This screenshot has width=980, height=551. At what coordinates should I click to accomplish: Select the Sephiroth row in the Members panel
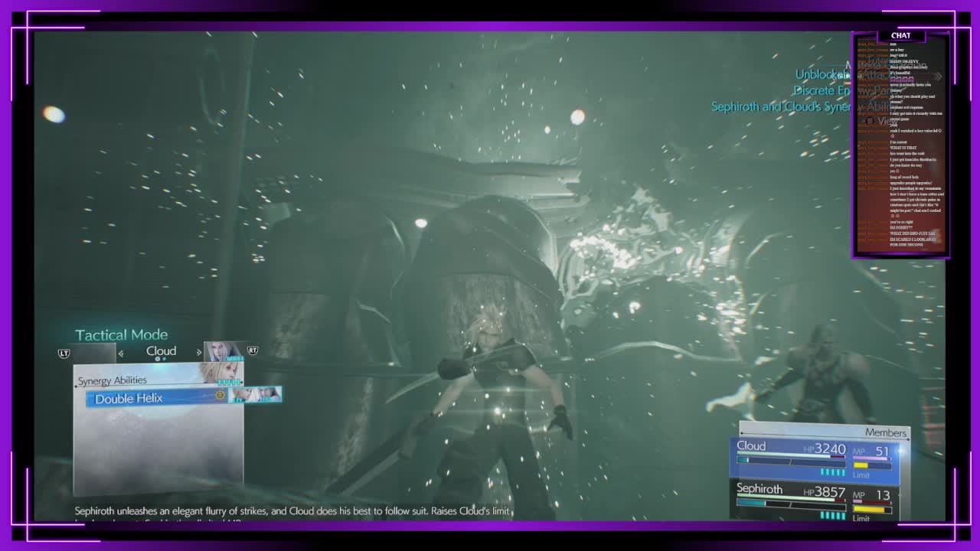coord(815,501)
